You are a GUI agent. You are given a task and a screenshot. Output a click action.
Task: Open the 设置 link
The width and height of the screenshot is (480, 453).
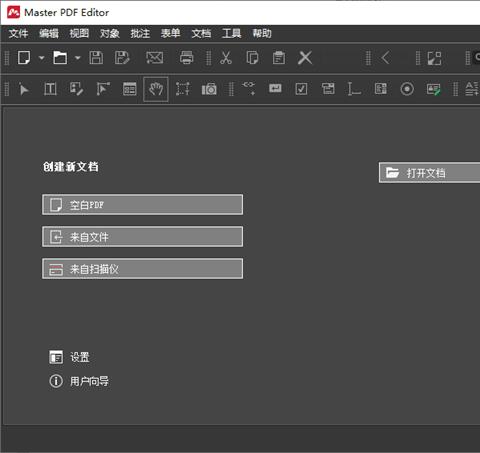(x=69, y=357)
